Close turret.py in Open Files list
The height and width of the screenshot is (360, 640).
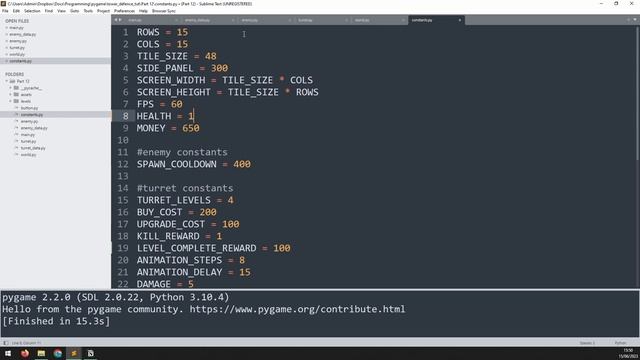7,48
